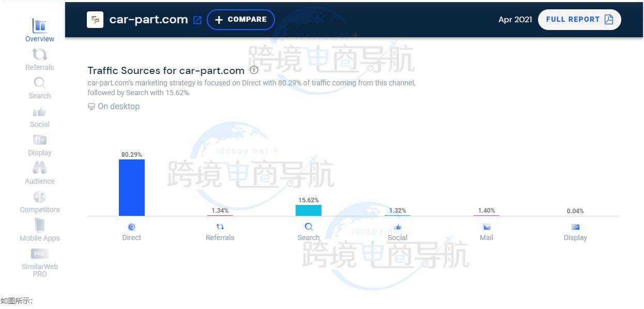Screen dimensions: 644x309
Task: Click the Compare button
Action: (241, 20)
